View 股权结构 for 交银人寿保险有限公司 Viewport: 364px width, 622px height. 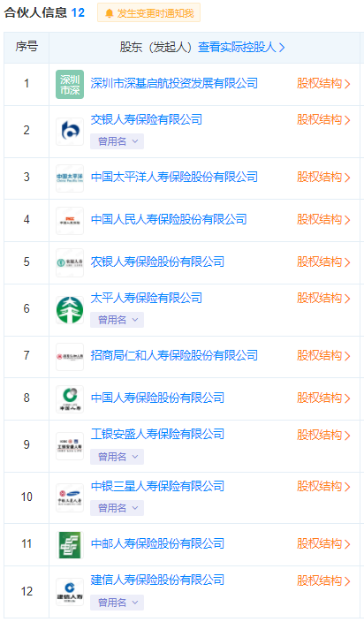tap(323, 120)
